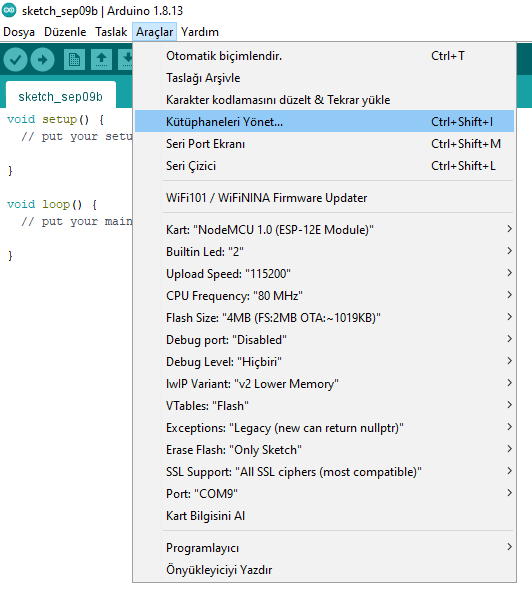Viewport: 532px width, 600px height.
Task: Click the Arduino logo in the title bar
Action: [9, 10]
